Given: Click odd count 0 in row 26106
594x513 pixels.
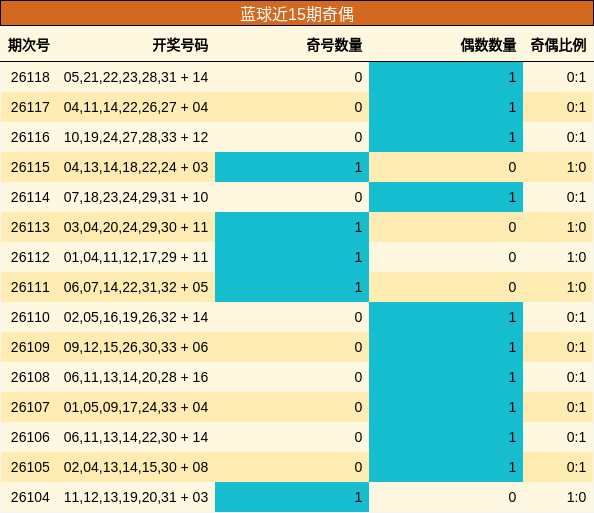Looking at the screenshot, I should click(358, 437).
